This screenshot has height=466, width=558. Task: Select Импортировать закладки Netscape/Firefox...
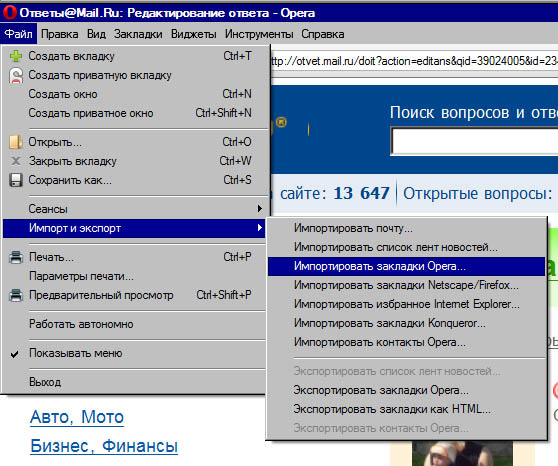[x=406, y=285]
